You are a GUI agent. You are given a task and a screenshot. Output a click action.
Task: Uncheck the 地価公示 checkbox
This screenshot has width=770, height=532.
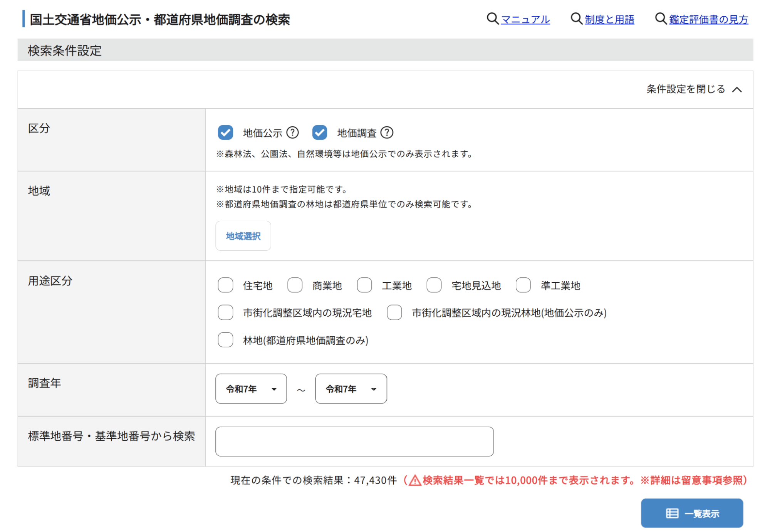coord(225,133)
